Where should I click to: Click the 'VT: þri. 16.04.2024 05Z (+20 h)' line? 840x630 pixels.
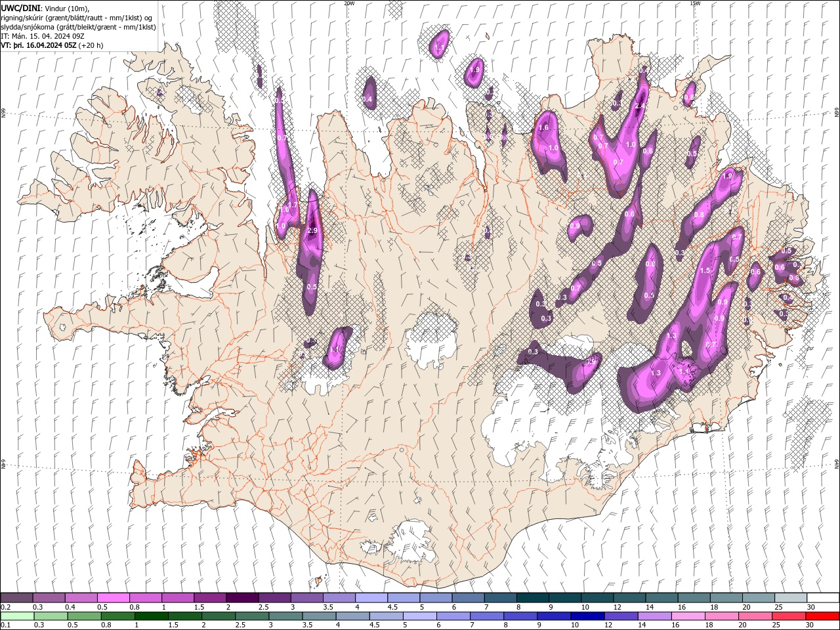(52, 45)
